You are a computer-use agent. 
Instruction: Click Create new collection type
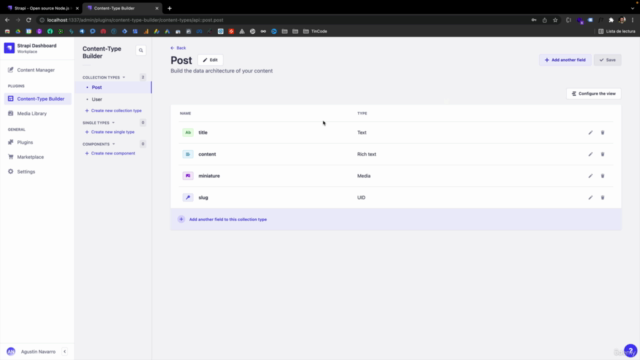(x=113, y=111)
